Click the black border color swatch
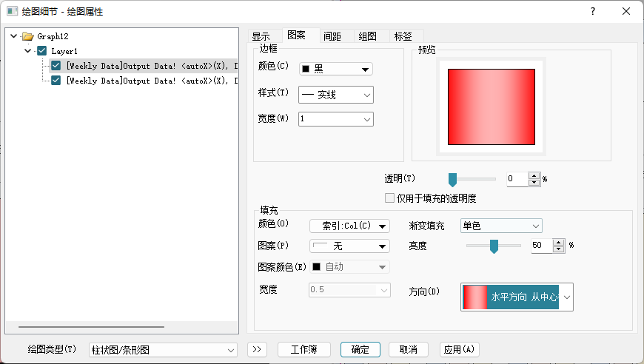This screenshot has height=364, width=644. pos(306,69)
